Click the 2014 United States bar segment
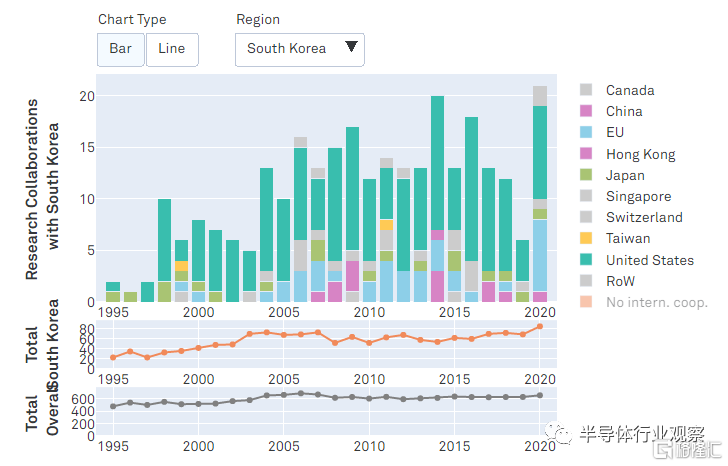The width and height of the screenshot is (728, 466). point(437,163)
